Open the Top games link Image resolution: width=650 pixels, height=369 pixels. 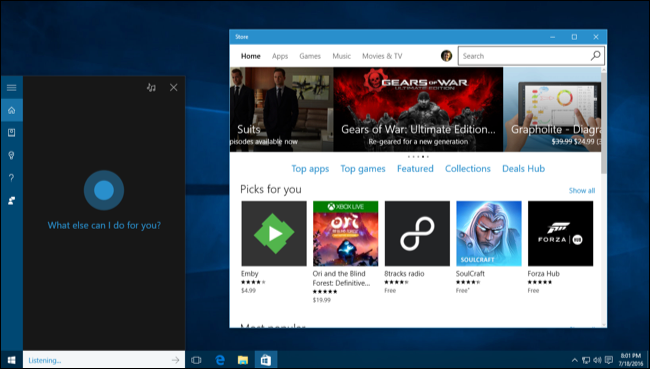pos(363,169)
